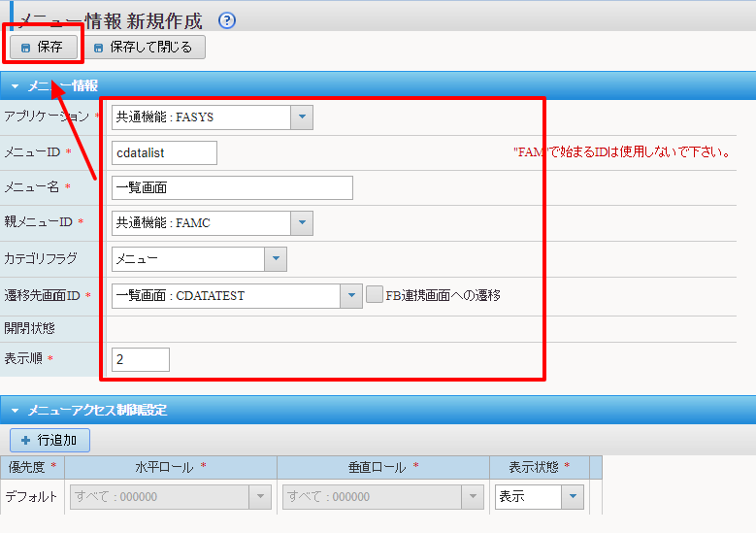Viewport: 756px width, 533px height.
Task: Open the 表示状態 dropdown showing 表示
Action: click(x=573, y=497)
